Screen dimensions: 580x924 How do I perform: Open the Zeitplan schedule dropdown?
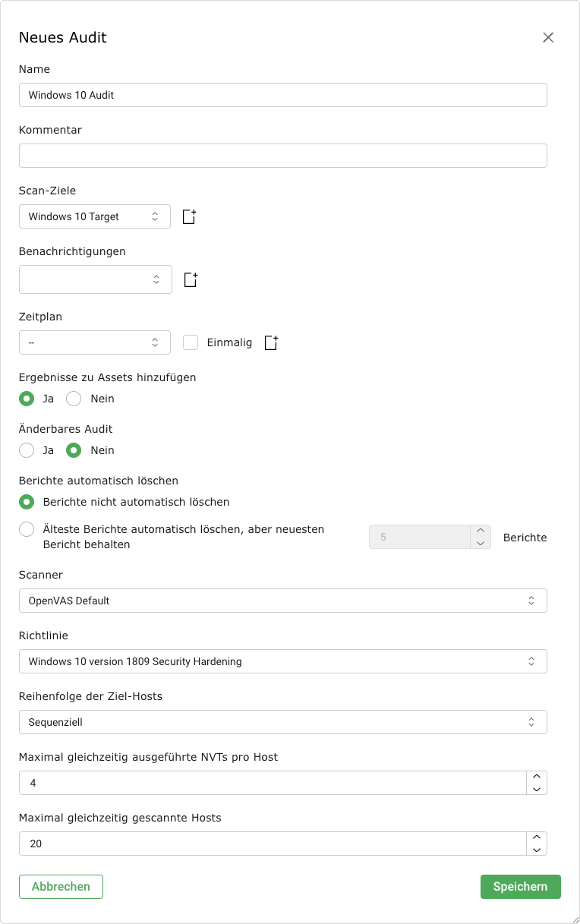pyautogui.click(x=95, y=342)
